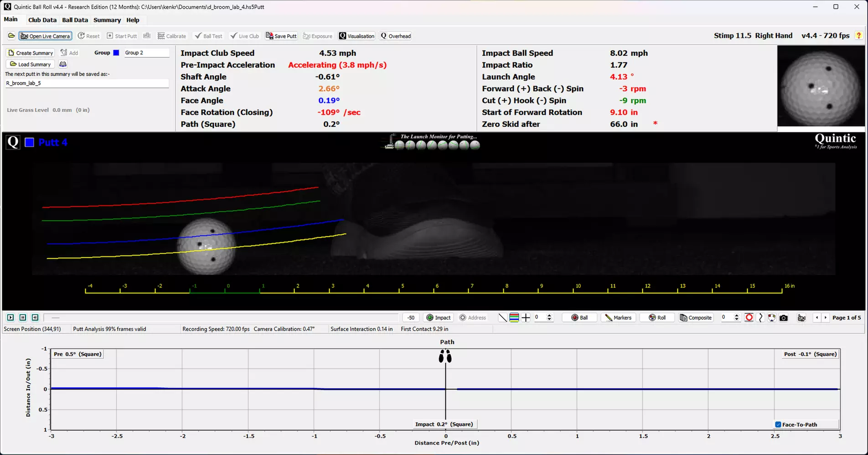Open the Club Data menu
868x455 pixels.
click(42, 20)
